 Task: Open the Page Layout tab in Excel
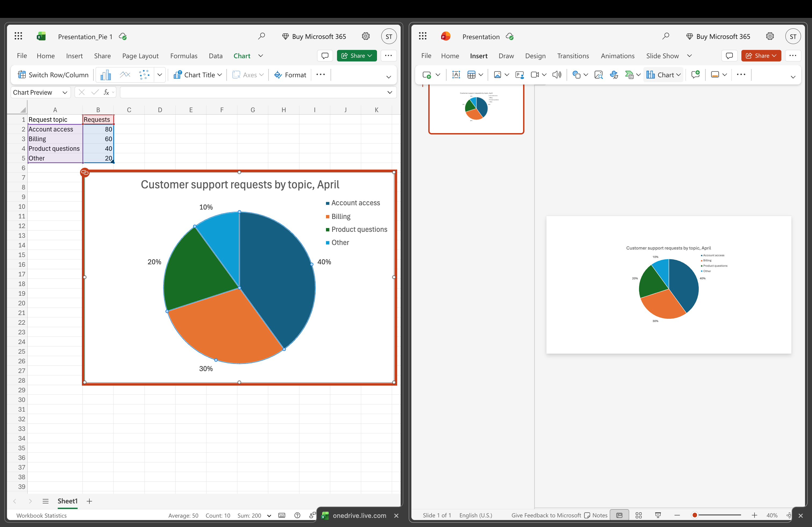(x=140, y=56)
